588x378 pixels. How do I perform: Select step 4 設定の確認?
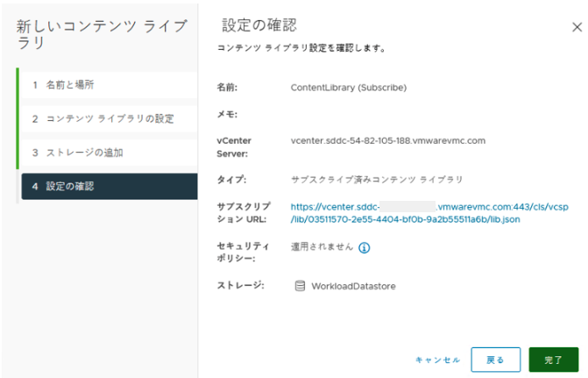pos(110,186)
